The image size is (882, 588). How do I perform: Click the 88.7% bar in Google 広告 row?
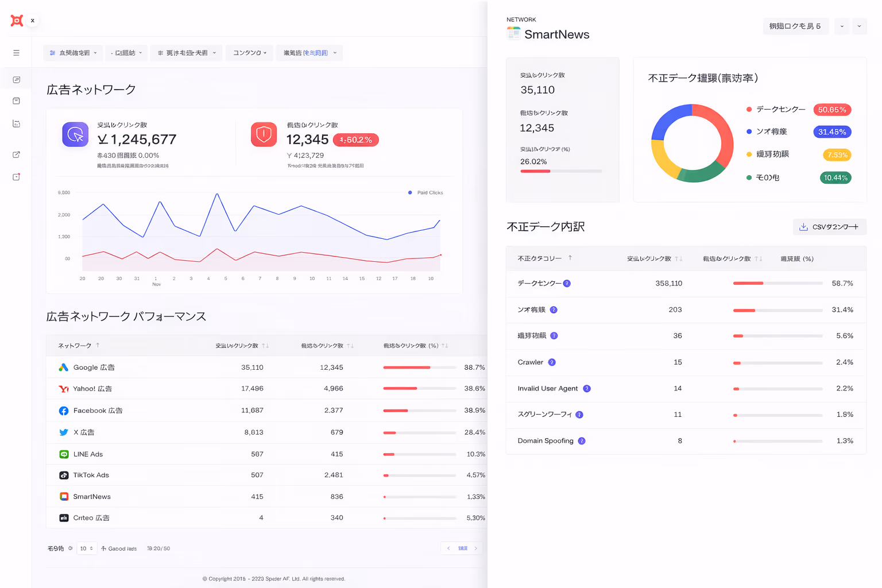[420, 367]
